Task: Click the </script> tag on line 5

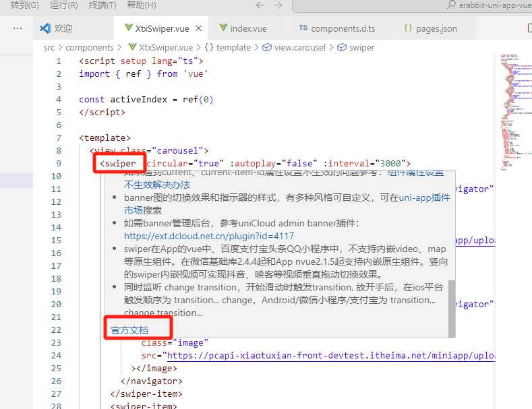Action: pyautogui.click(x=102, y=113)
